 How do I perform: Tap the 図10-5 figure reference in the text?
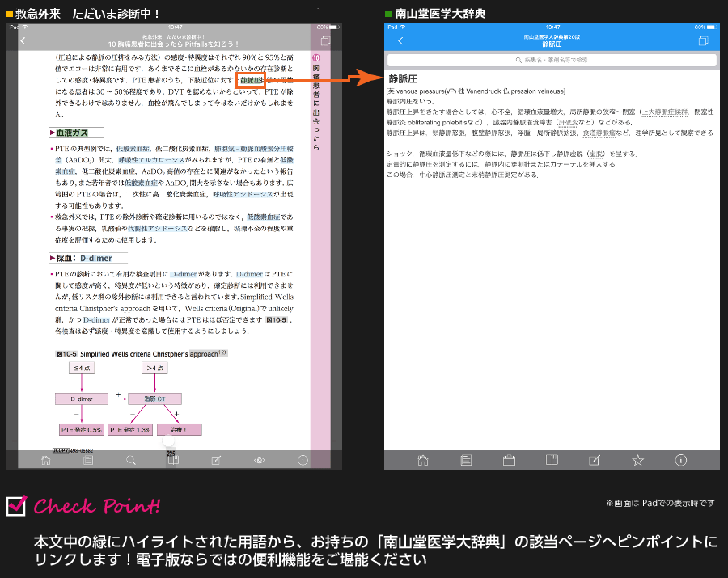pos(277,319)
